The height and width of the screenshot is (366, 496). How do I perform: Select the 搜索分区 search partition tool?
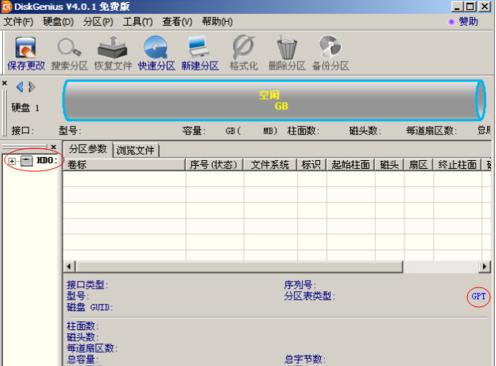(x=69, y=54)
